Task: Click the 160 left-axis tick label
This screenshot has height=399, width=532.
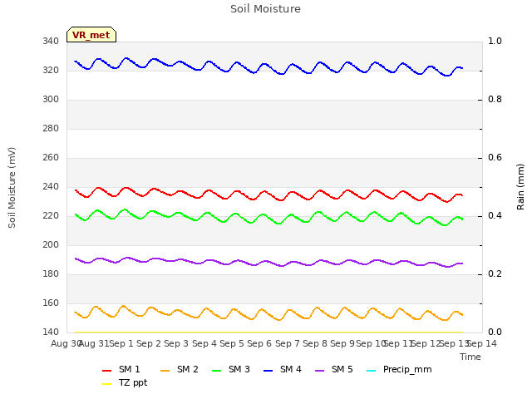Action: click(51, 303)
